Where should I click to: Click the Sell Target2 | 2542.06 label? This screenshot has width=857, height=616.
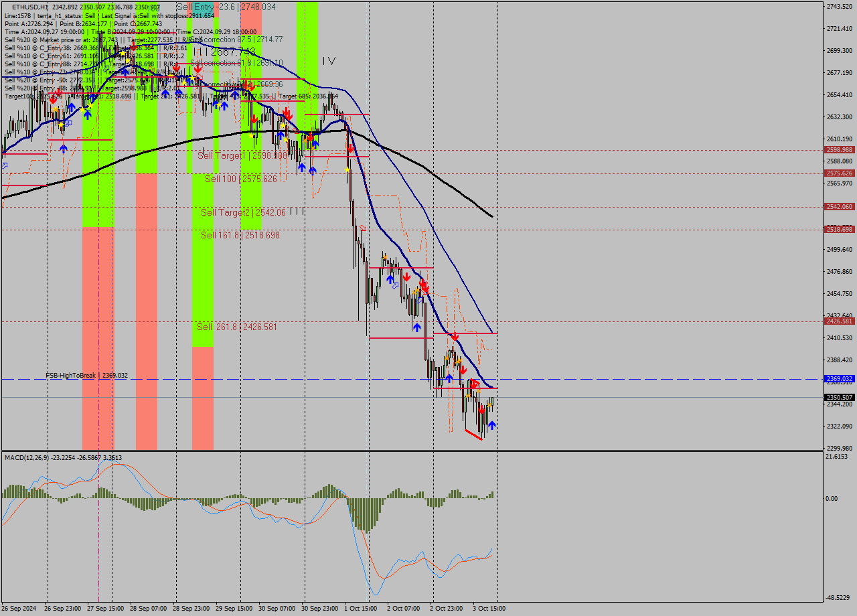click(x=243, y=212)
